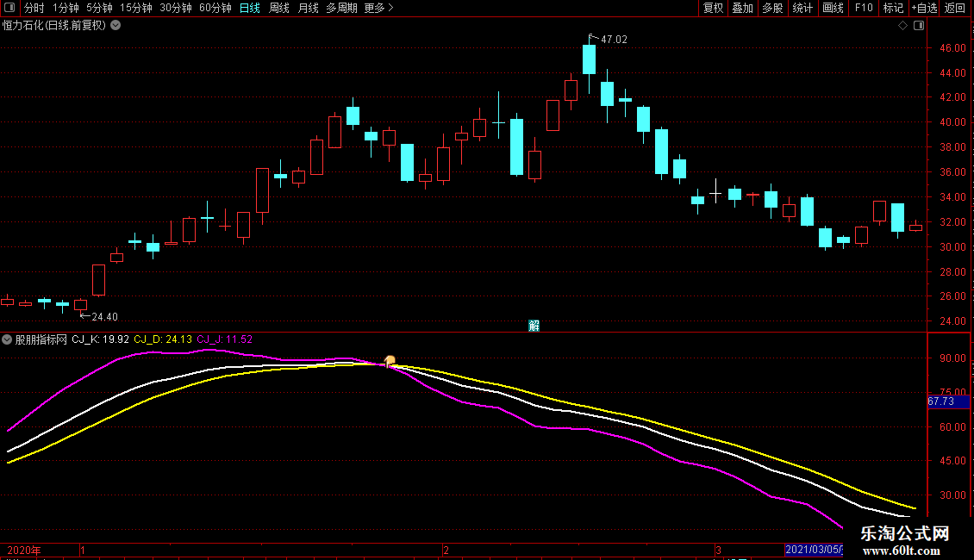This screenshot has height=560, width=974.
Task: Click the 解 annotation icon below chart
Action: [x=534, y=326]
